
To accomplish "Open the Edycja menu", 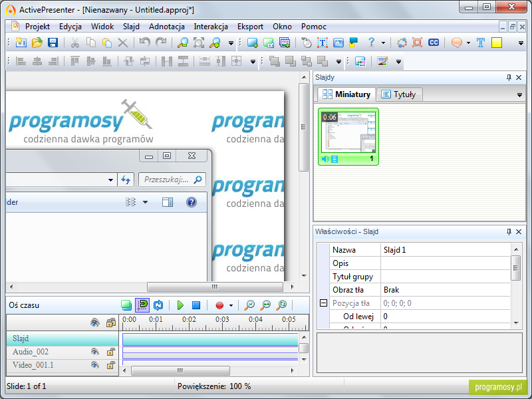I will tap(70, 27).
